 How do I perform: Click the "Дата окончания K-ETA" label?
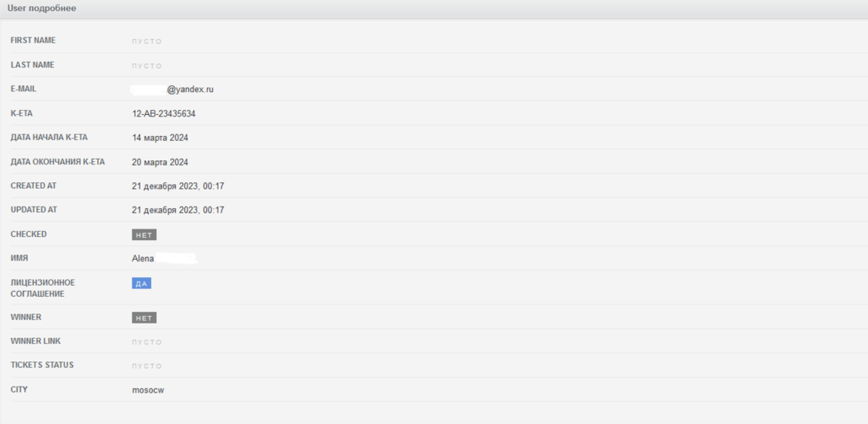point(58,162)
